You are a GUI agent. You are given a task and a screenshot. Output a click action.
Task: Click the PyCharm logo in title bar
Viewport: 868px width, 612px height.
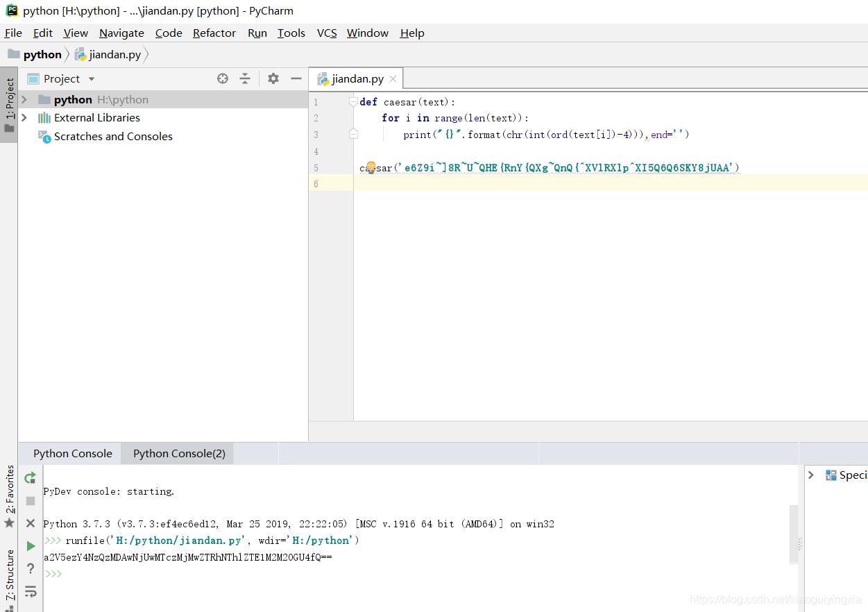(12, 10)
